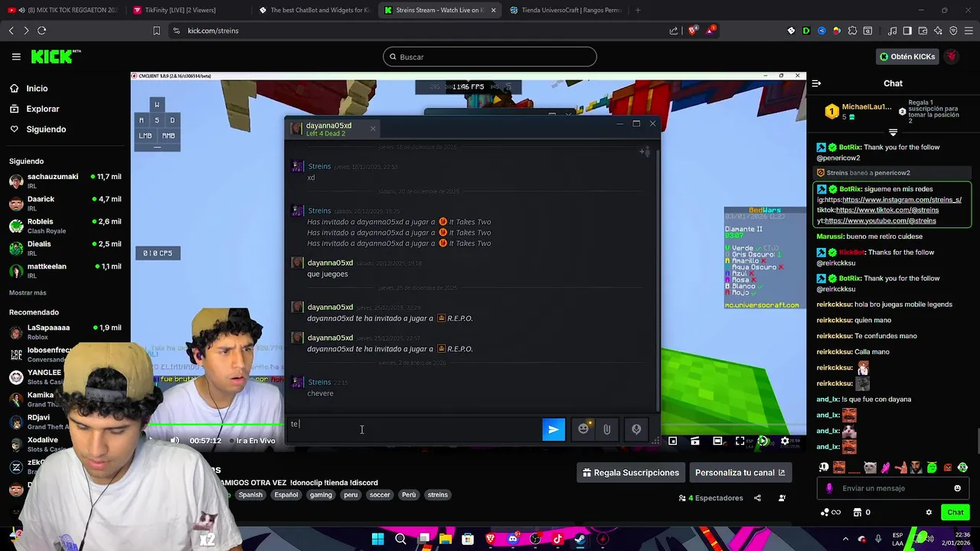Toggle fullscreen on the video player
Image resolution: width=980 pixels, height=551 pixels.
(x=740, y=441)
